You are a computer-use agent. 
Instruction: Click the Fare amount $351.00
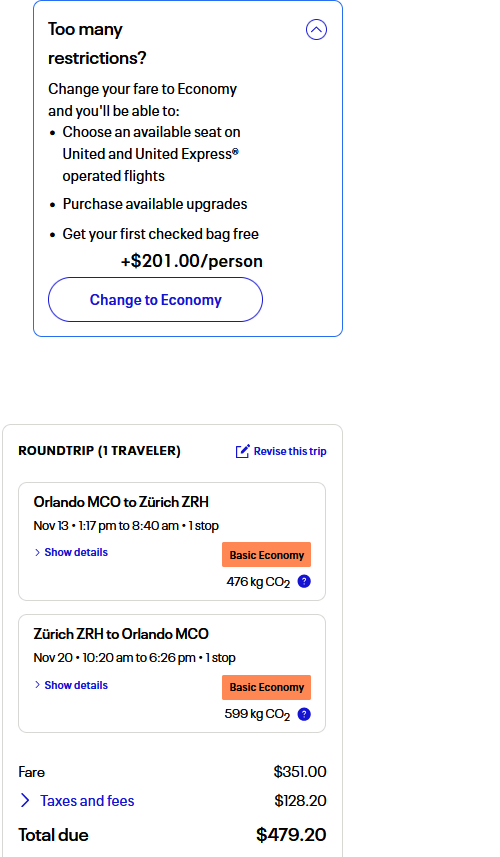tap(300, 772)
